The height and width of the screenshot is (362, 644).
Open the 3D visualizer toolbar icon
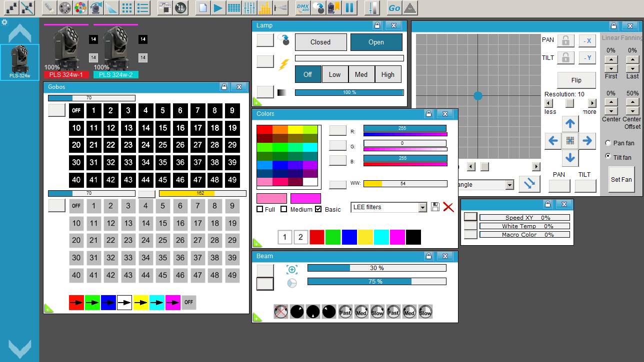click(180, 8)
